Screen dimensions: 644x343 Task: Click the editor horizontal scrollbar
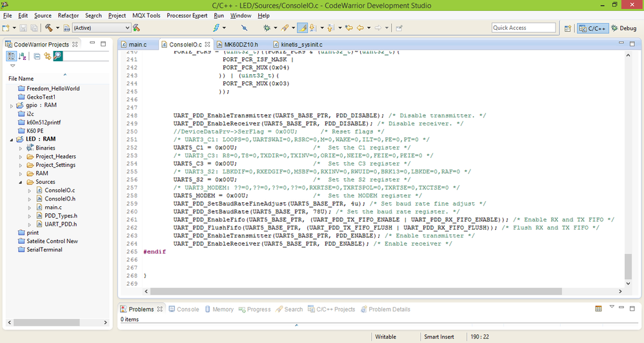(356, 291)
